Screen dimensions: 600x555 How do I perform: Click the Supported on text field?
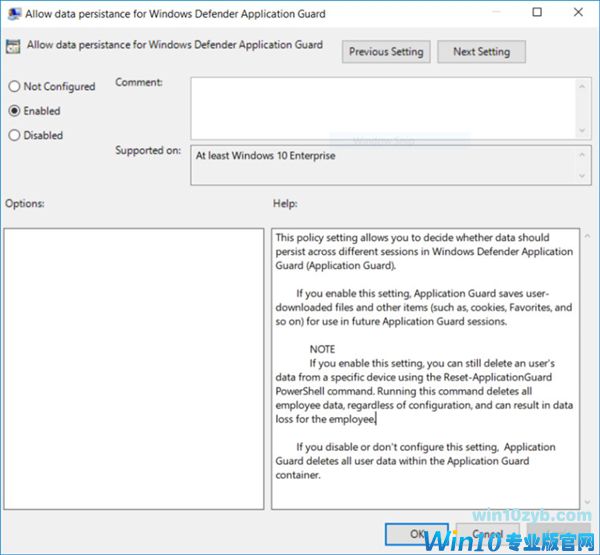[390, 165]
